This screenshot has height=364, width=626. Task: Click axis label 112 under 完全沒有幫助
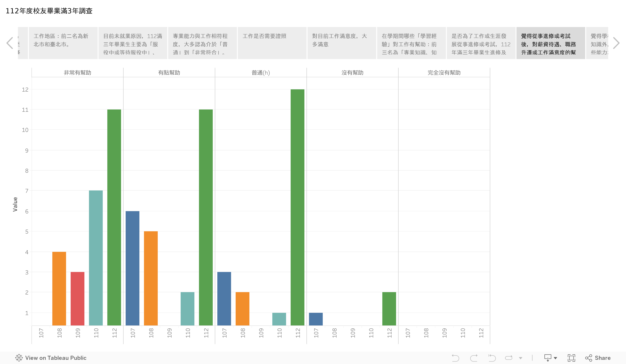(481, 333)
